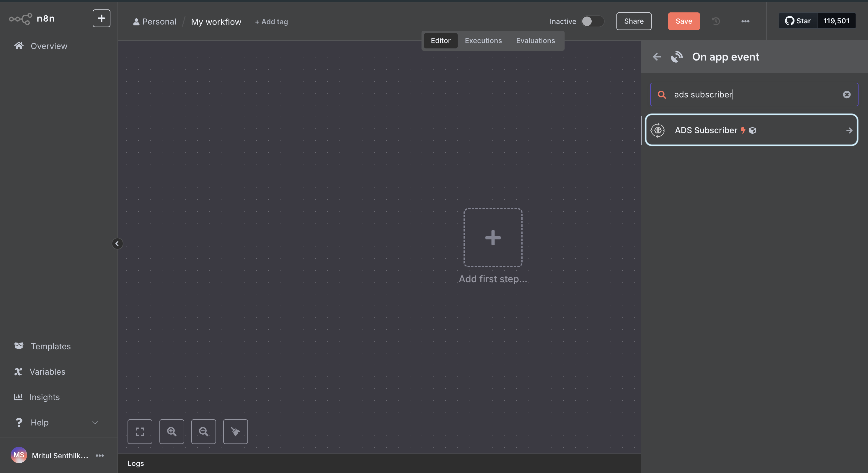Click the n8n logo icon
This screenshot has height=473, width=868.
(21, 19)
